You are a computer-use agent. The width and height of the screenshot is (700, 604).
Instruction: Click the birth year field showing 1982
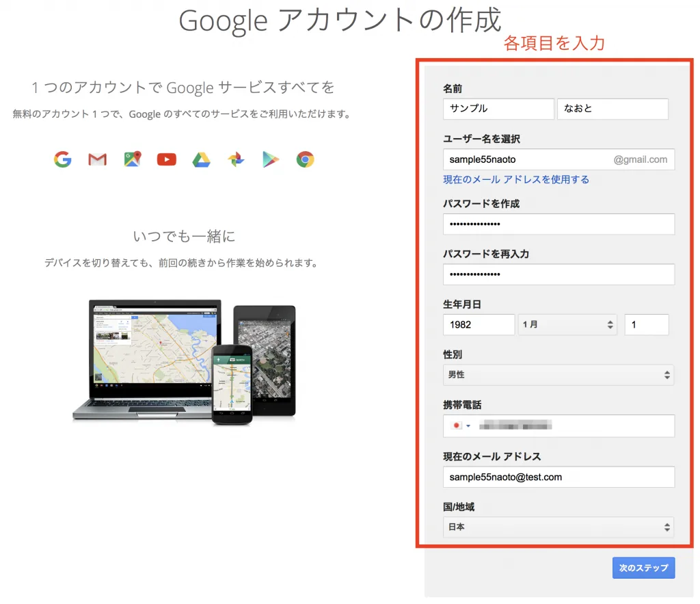(479, 325)
